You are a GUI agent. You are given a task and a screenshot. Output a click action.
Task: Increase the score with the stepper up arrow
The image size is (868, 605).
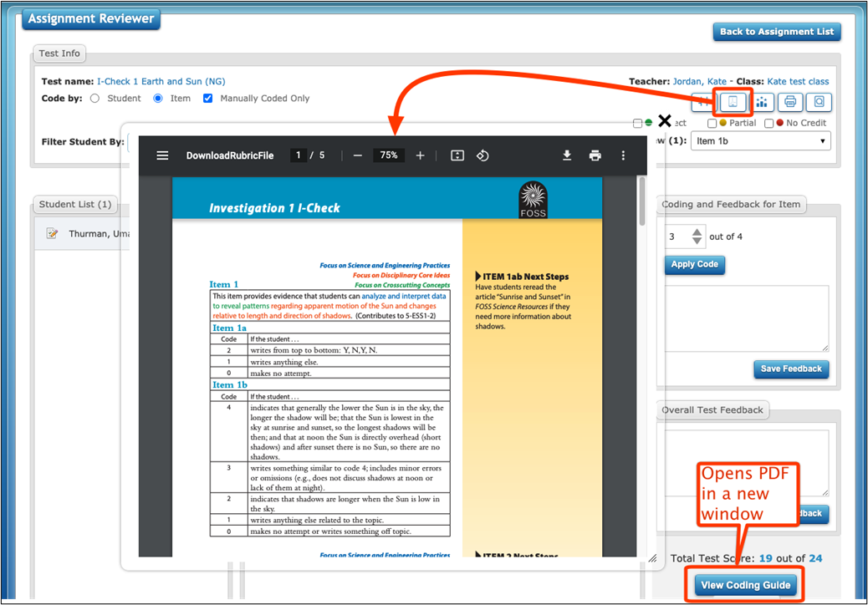(696, 231)
